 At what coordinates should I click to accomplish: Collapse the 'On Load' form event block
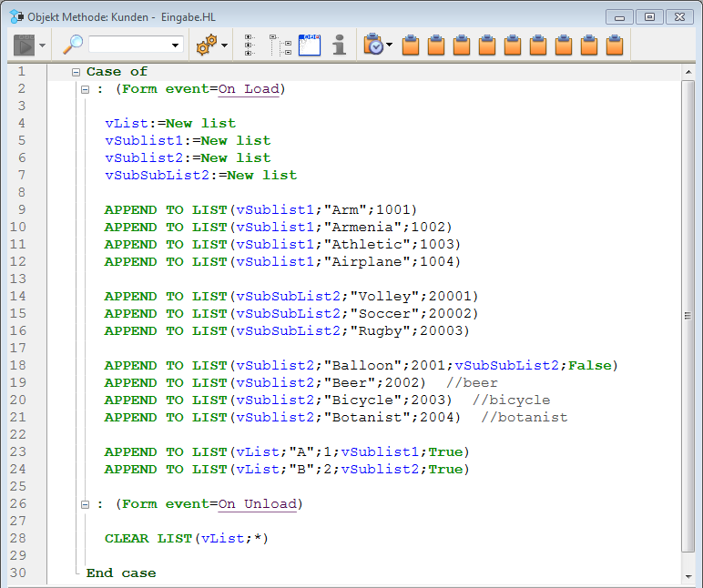pyautogui.click(x=85, y=89)
